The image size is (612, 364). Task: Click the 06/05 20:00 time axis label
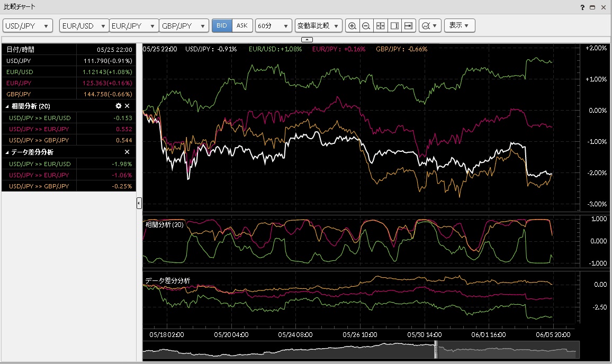click(553, 335)
